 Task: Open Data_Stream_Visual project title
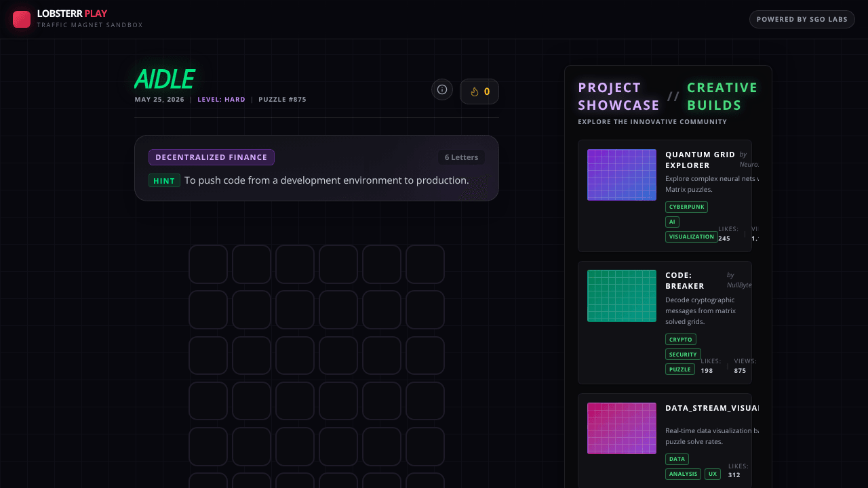712,408
